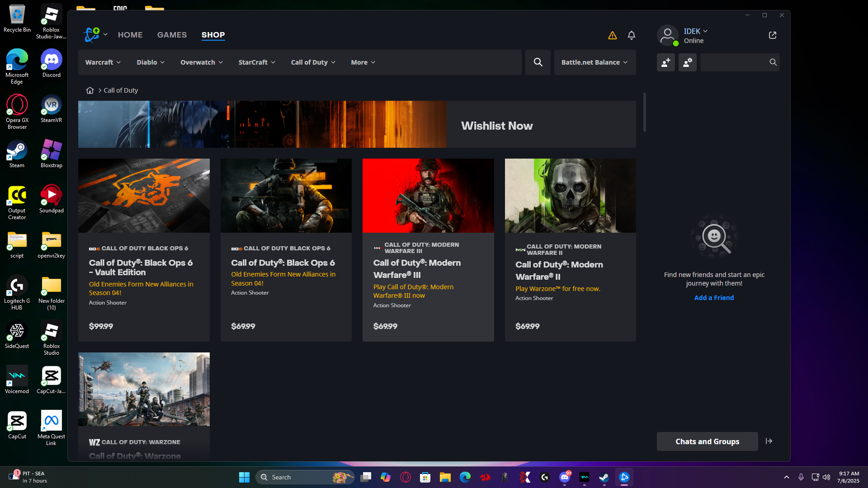Open the friend management settings icon
Viewport: 868px width, 488px height.
(687, 62)
